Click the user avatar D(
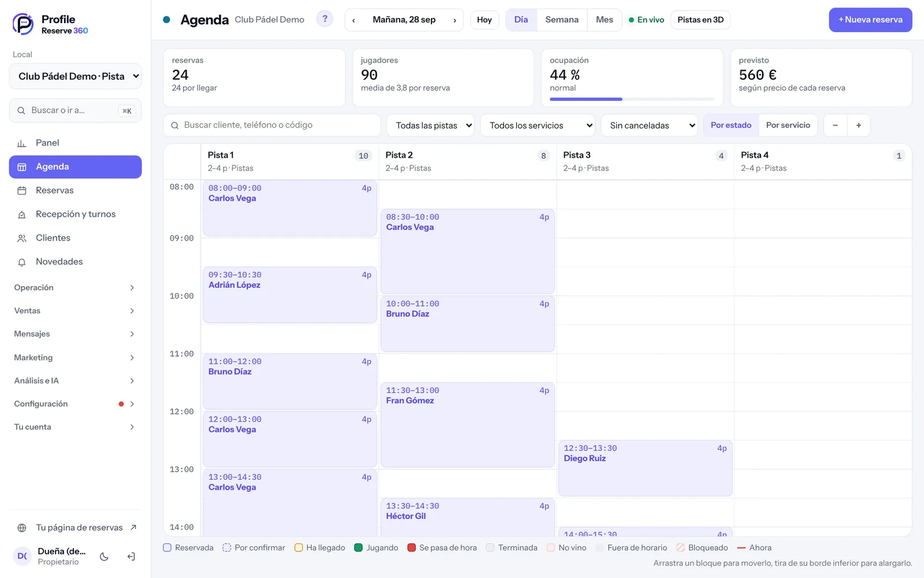This screenshot has width=924, height=578. [x=22, y=556]
